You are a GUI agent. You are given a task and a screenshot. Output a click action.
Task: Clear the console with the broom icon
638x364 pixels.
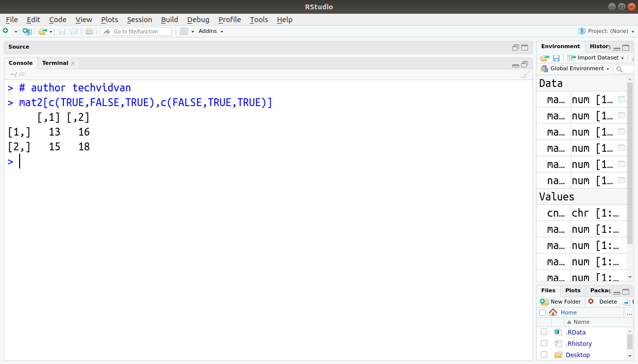(524, 74)
